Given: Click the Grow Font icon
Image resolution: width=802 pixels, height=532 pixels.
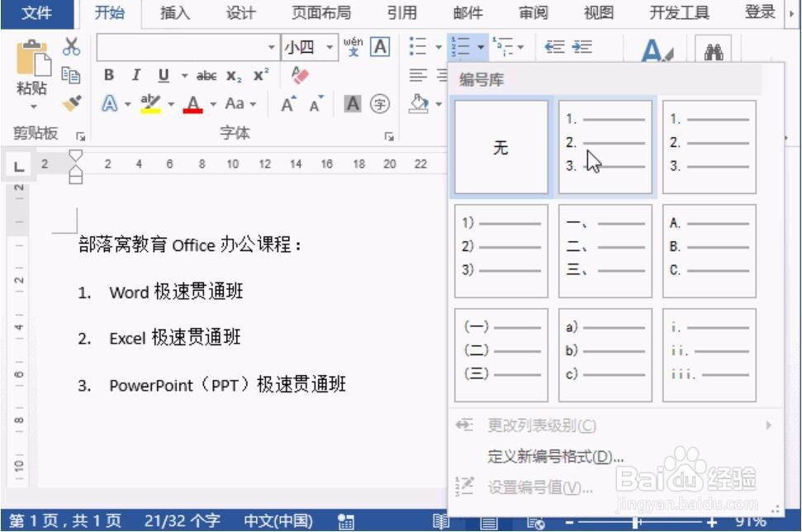Looking at the screenshot, I should tap(288, 104).
